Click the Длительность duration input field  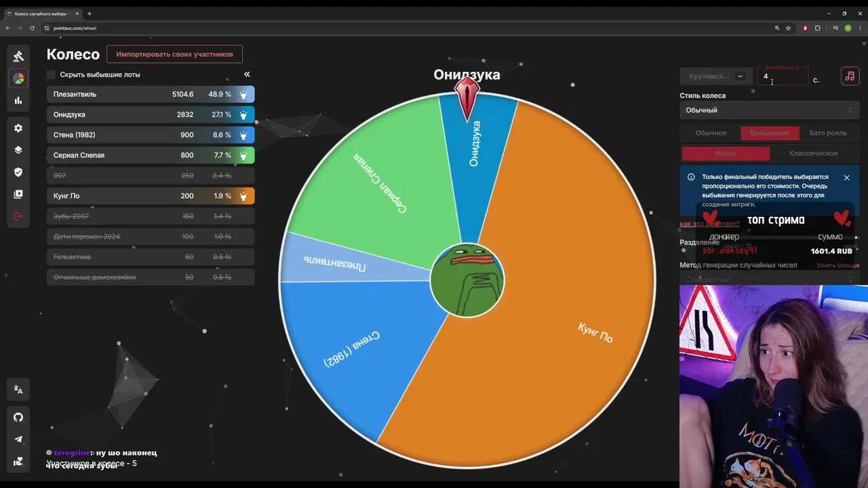click(783, 77)
